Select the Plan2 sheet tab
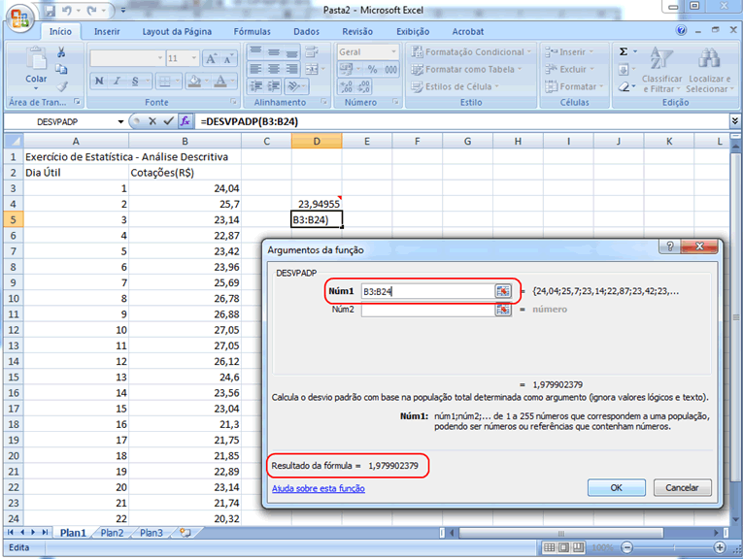This screenshot has height=560, width=743. (x=112, y=533)
